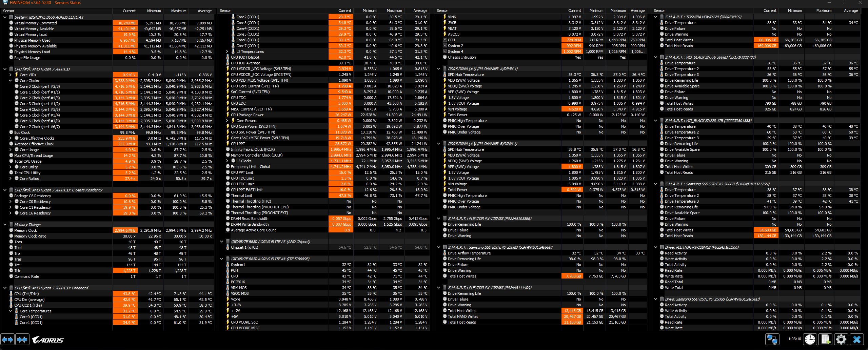This screenshot has height=350, width=868.
Task: Click the circle icon beside Chassis Intrusion
Action: (x=445, y=57)
